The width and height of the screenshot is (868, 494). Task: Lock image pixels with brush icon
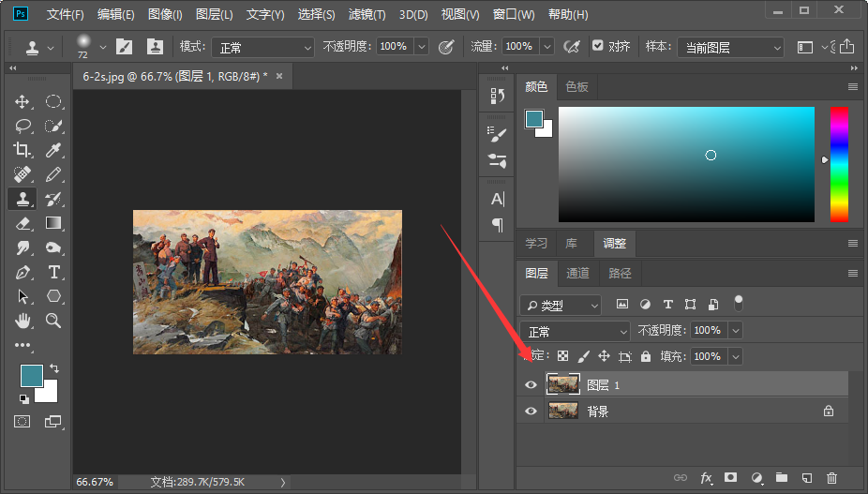coord(584,356)
